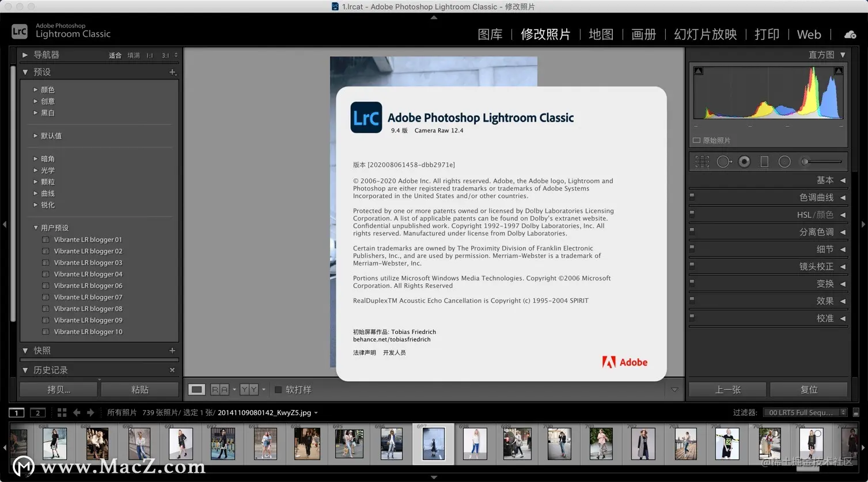868x482 pixels.
Task: Expand the 导航器 navigator panel
Action: click(25, 55)
